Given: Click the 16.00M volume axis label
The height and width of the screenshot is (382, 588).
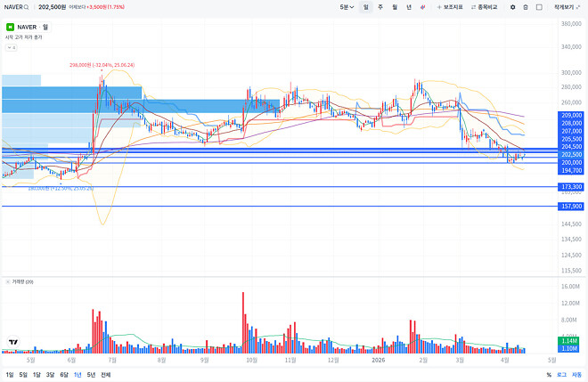Looking at the screenshot, I should coord(570,287).
